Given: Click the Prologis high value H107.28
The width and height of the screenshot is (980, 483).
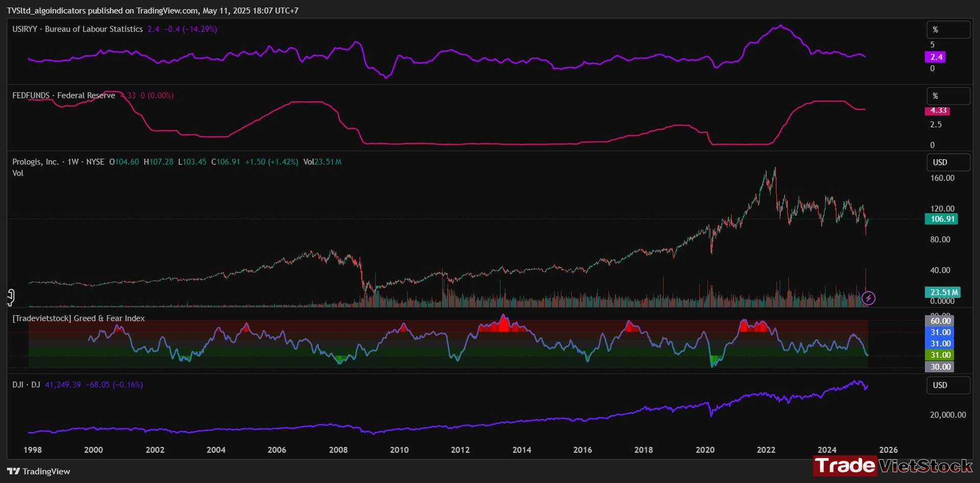Looking at the screenshot, I should (x=158, y=162).
